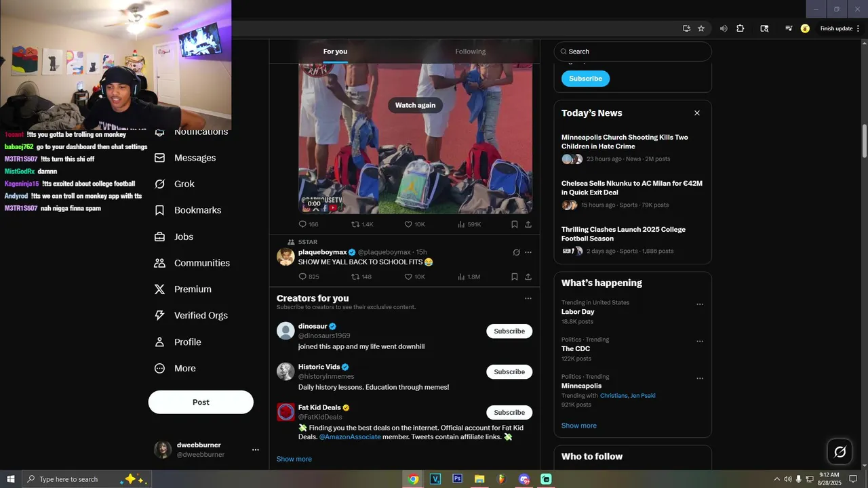The image size is (868, 488).
Task: Open more options for Creators for you
Action: pyautogui.click(x=528, y=298)
